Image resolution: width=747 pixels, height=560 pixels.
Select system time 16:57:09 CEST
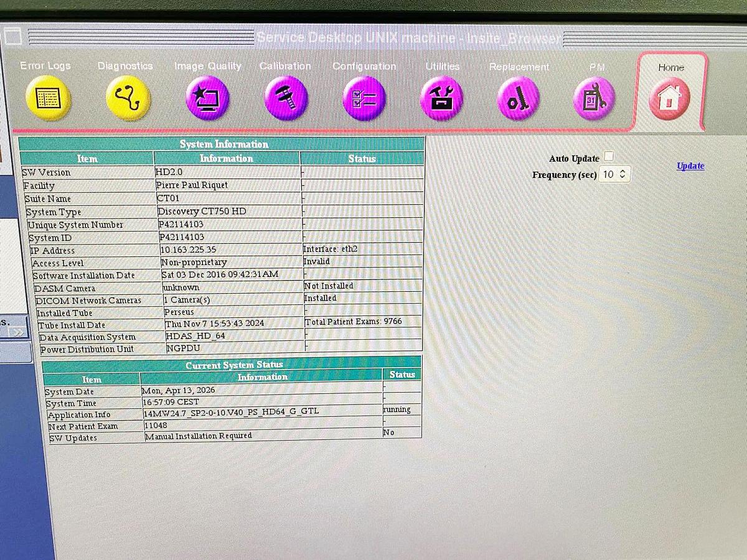coord(171,402)
